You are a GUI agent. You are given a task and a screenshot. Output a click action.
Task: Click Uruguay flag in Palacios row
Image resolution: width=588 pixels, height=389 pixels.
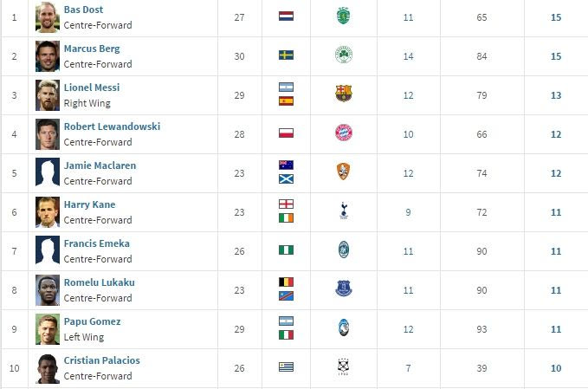(x=286, y=367)
